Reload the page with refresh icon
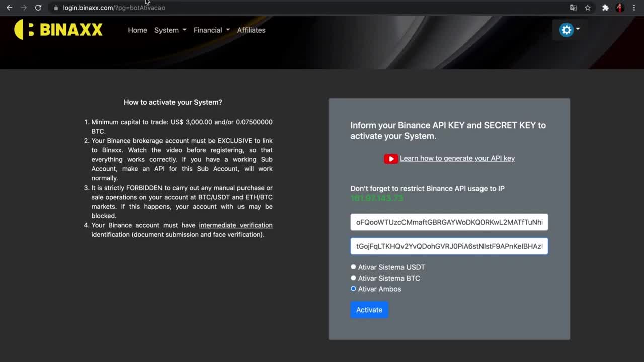 coord(38,8)
